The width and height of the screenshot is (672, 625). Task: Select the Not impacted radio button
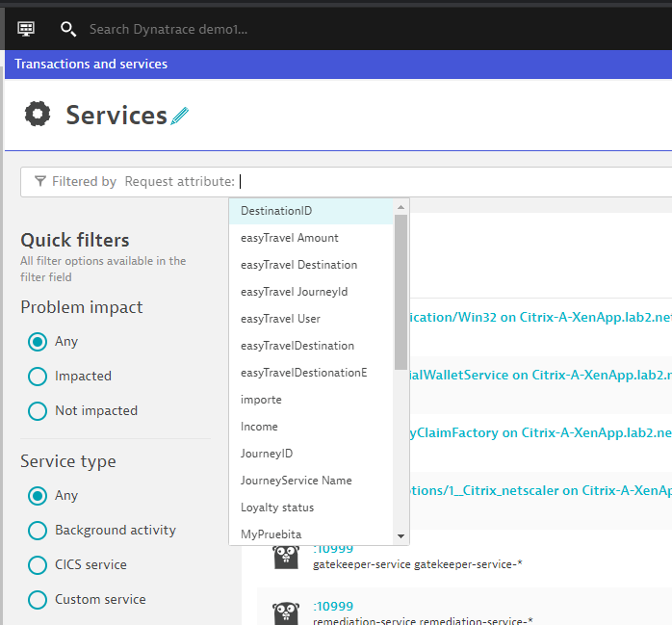[x=38, y=411]
